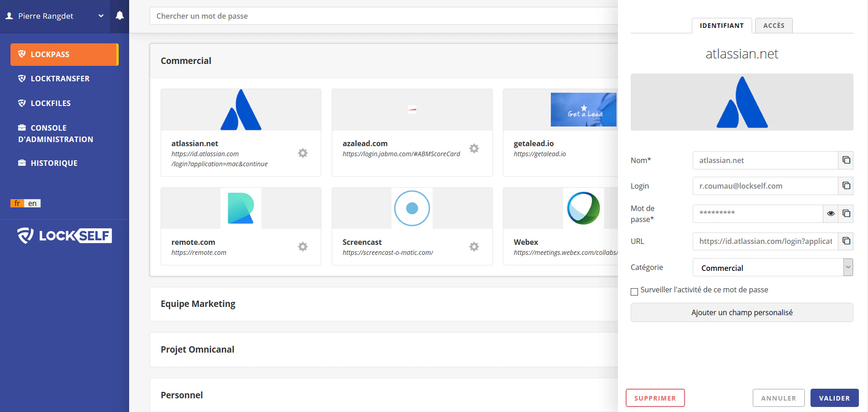Enable password activity monitoring checkbox
868x412 pixels.
(x=634, y=291)
